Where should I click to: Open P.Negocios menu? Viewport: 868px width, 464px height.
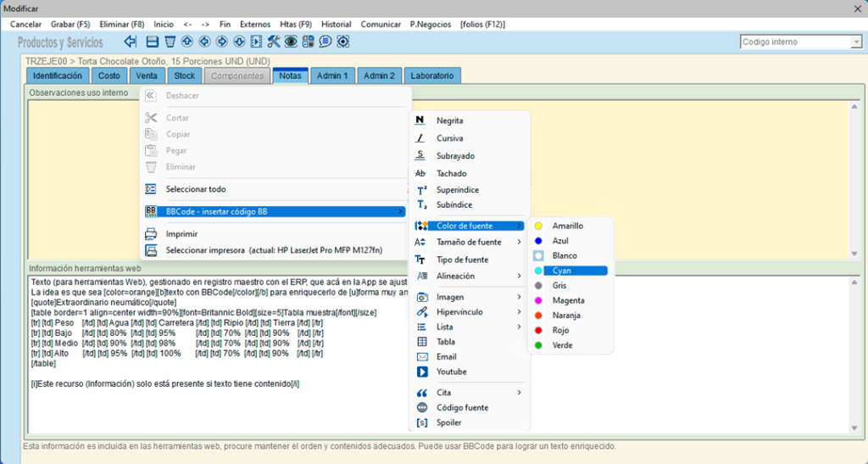431,25
